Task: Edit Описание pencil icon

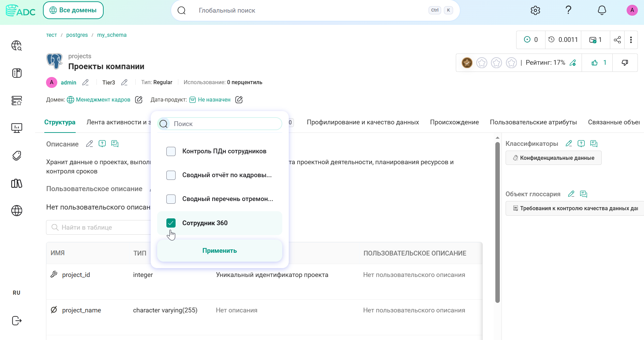Action: [x=89, y=144]
